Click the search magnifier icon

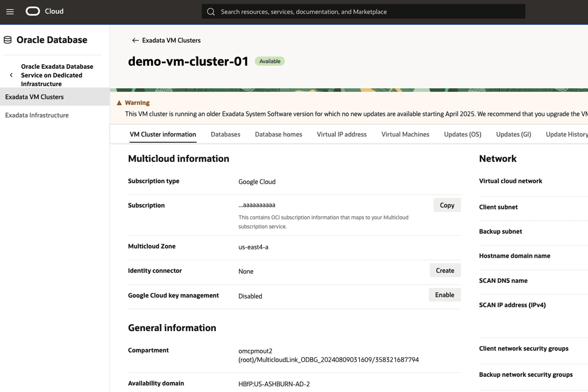(211, 11)
